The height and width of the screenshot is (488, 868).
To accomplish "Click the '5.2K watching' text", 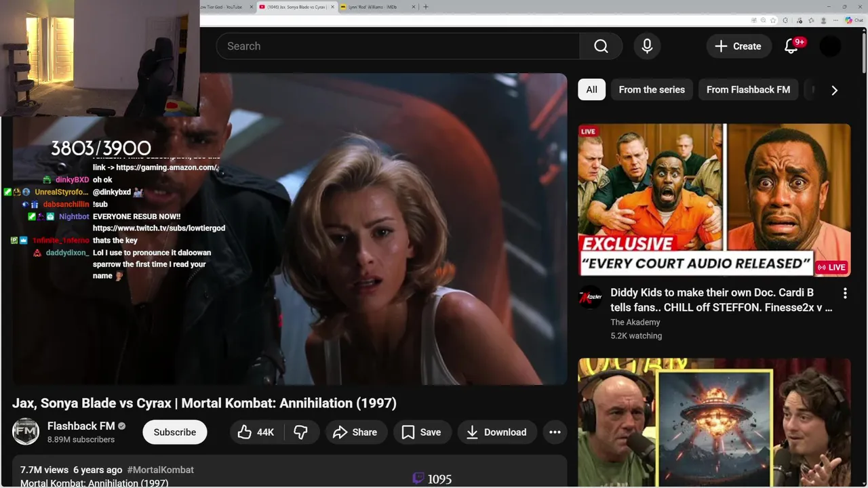I will 636,335.
